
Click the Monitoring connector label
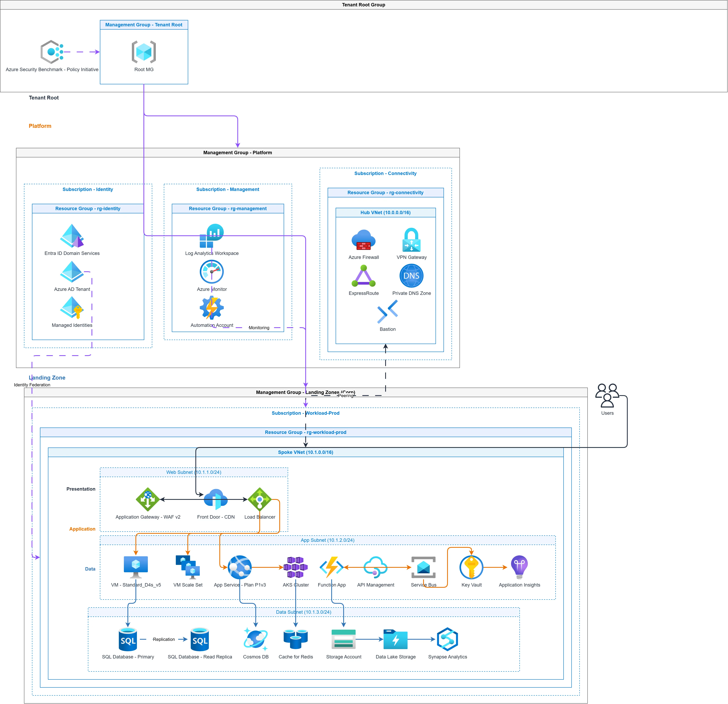tap(259, 328)
